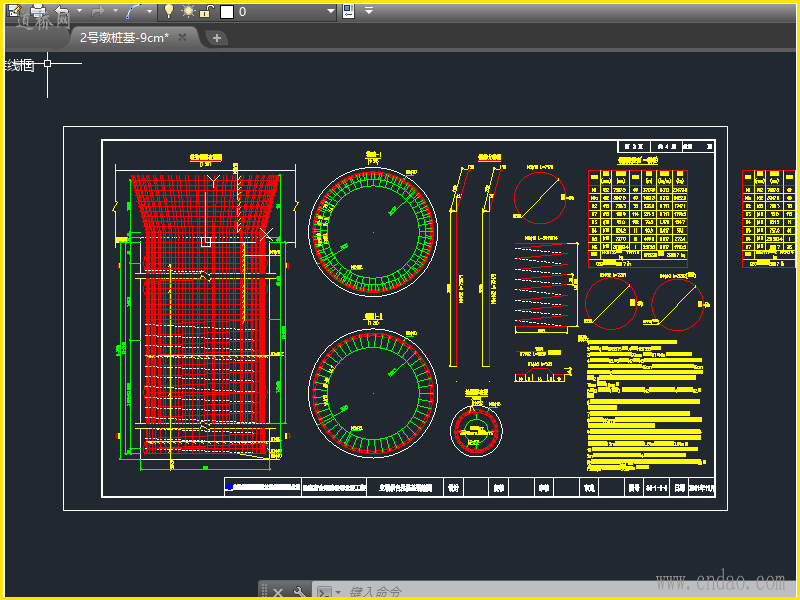800x600 pixels.
Task: Click the Plot (printer) icon
Action: pyautogui.click(x=38, y=11)
